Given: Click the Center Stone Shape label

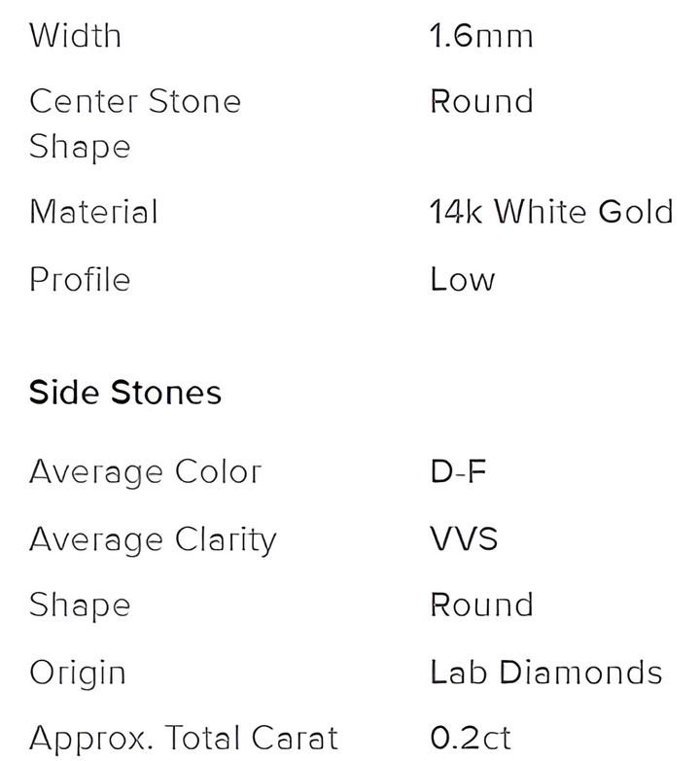Looking at the screenshot, I should pos(134,123).
